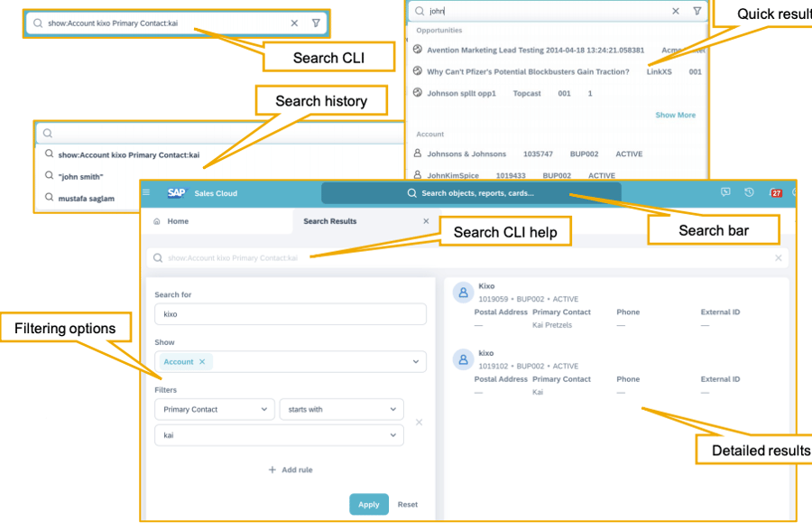Click the "Search for" field containing kixo
The height and width of the screenshot is (531, 812).
click(291, 314)
